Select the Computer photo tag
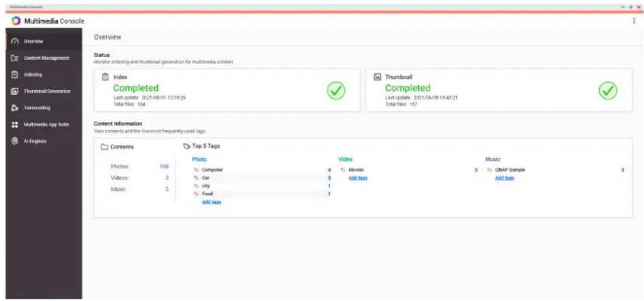This screenshot has height=301, width=644. tap(212, 170)
